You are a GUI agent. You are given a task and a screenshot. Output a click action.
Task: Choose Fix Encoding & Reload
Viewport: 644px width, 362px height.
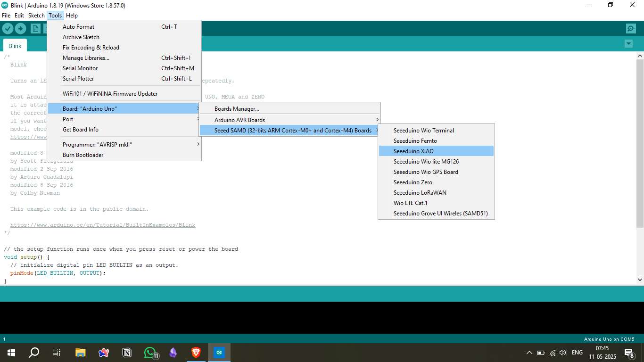click(124, 48)
